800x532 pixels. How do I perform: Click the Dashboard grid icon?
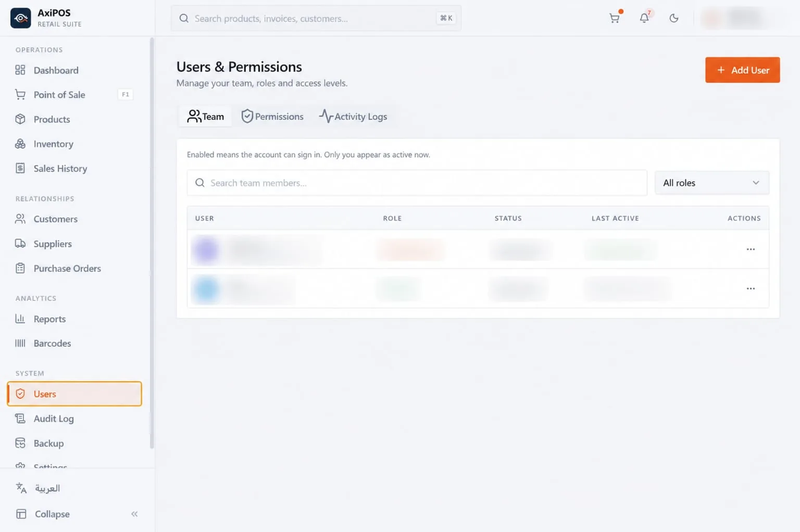pos(20,70)
